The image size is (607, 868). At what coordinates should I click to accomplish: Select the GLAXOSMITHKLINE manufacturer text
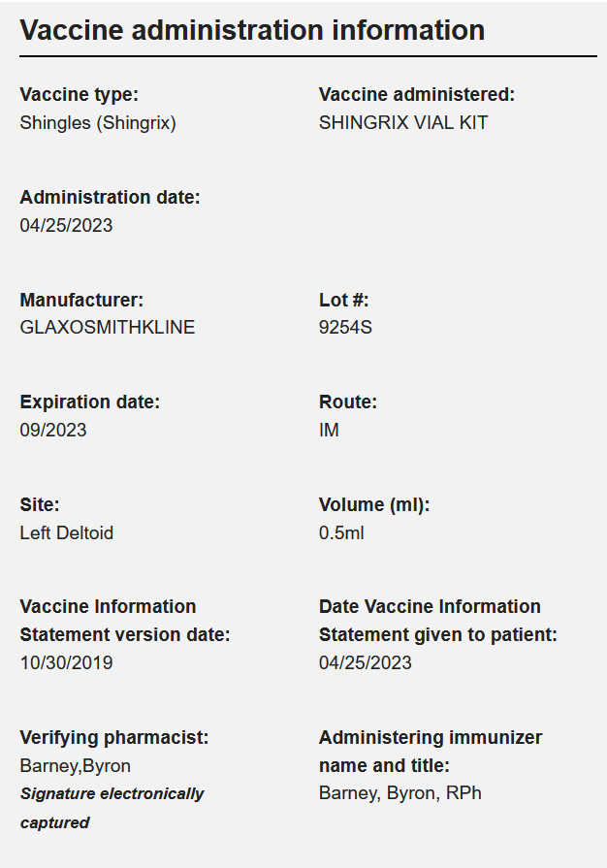[108, 327]
